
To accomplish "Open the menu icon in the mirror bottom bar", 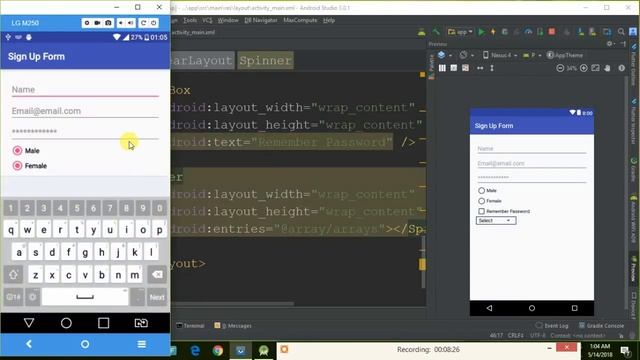I will click(142, 344).
